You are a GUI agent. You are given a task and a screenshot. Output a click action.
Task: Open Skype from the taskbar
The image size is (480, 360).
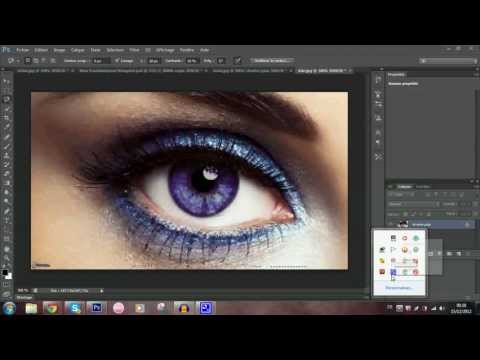click(75, 308)
